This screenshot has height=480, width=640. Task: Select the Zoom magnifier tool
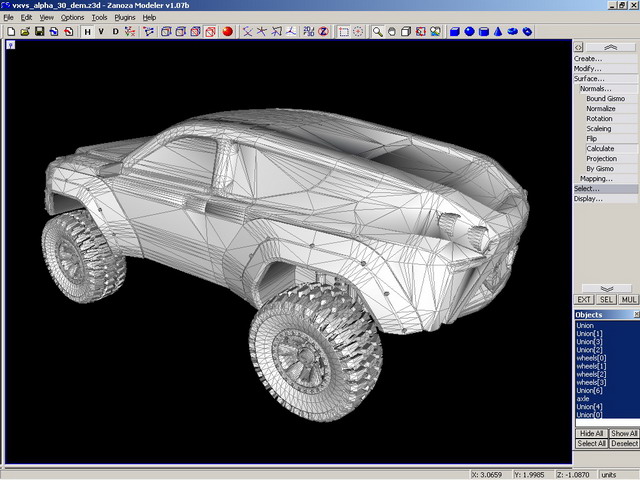pos(378,31)
